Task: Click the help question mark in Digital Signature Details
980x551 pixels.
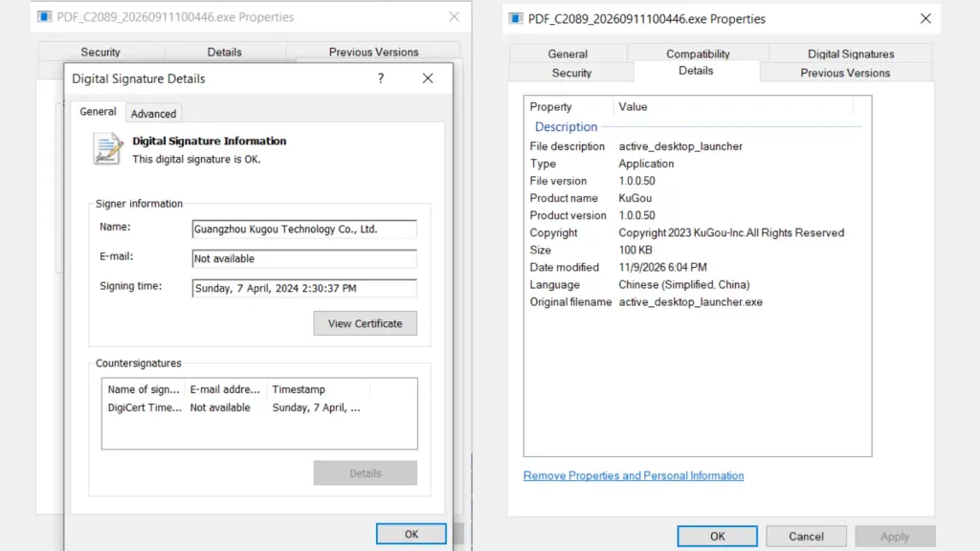Action: point(381,78)
